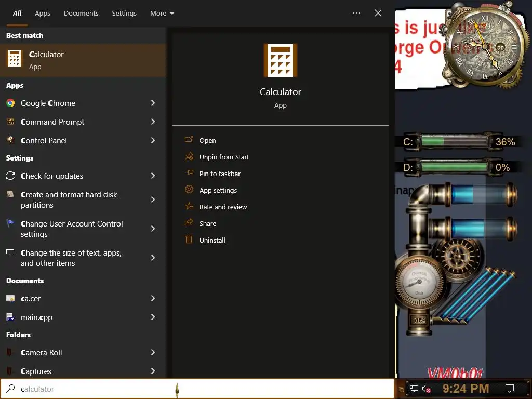532x399 pixels.
Task: Click the Rate and review star icon
Action: pyautogui.click(x=189, y=206)
